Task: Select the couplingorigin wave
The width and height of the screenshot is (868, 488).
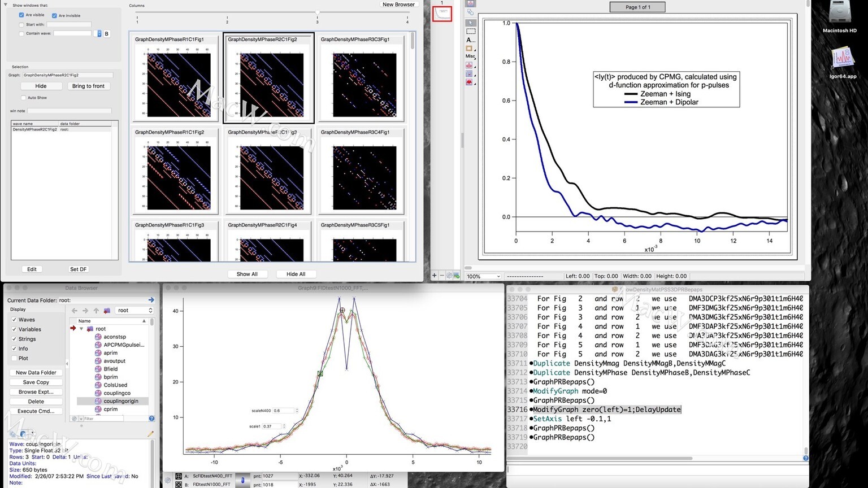Action: pos(120,401)
